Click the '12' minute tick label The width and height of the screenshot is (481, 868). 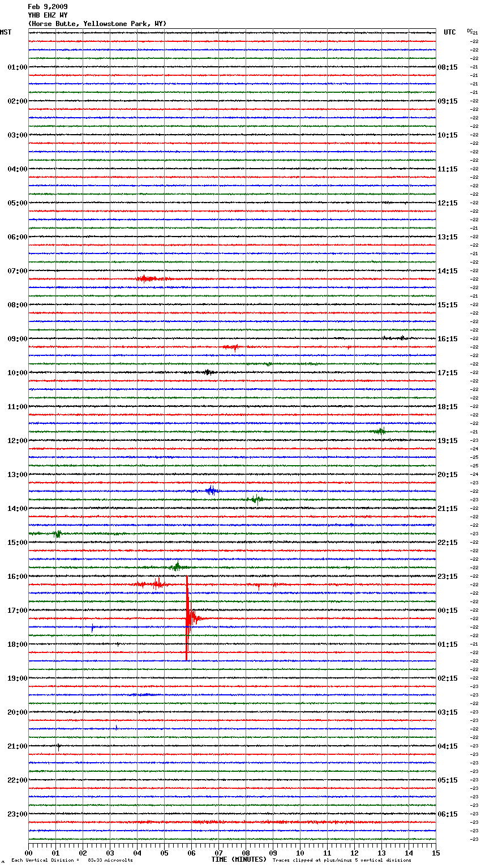pyautogui.click(x=355, y=853)
